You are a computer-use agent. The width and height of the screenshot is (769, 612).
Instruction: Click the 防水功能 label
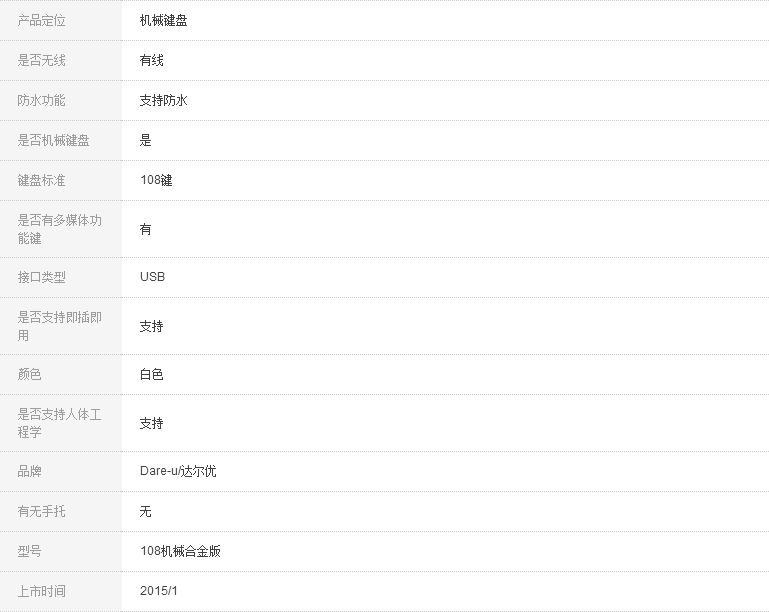(42, 100)
